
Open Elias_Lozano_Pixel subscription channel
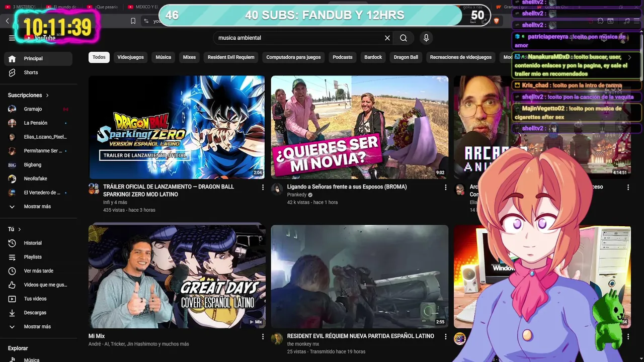(38, 137)
